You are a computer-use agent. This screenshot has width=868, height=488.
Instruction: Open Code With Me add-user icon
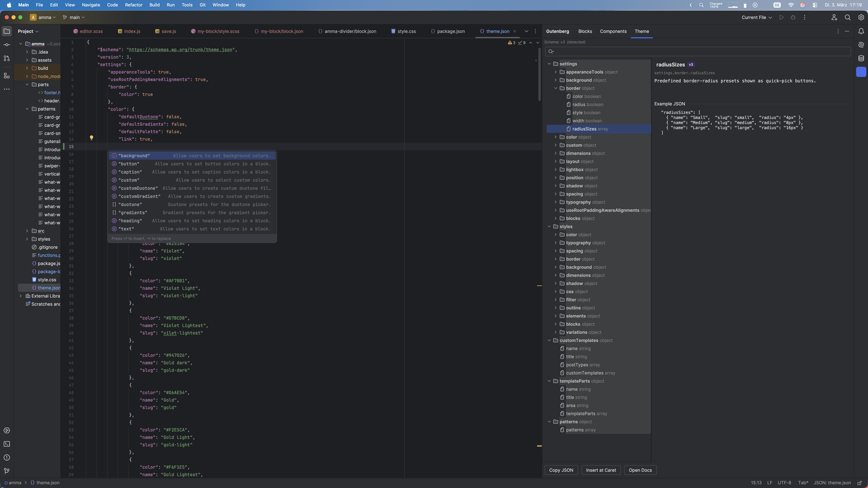[x=834, y=17]
